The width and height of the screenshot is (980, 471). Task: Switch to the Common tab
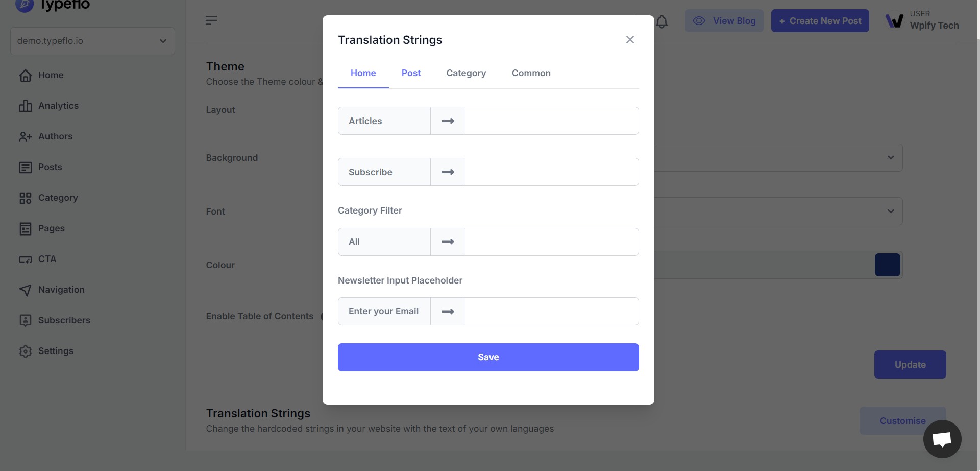531,73
